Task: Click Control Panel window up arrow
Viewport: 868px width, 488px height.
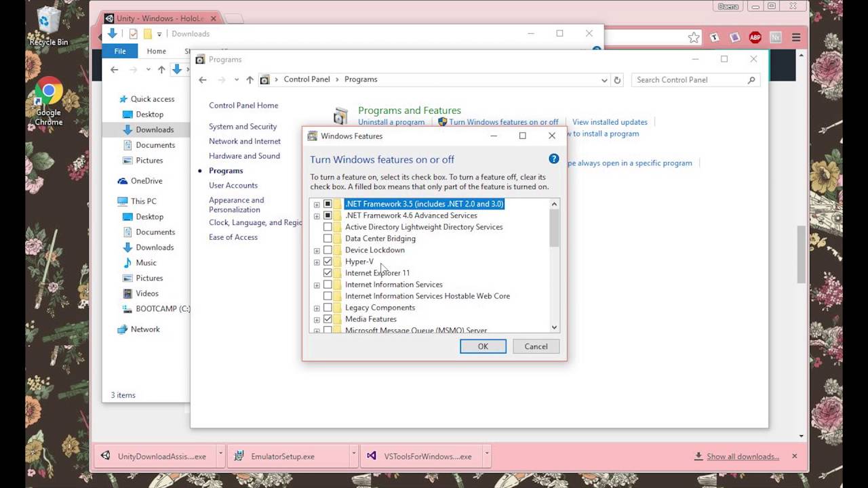Action: point(250,80)
